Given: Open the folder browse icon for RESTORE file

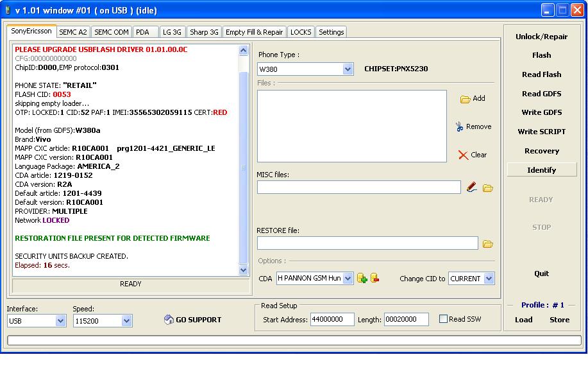Looking at the screenshot, I should tap(487, 244).
